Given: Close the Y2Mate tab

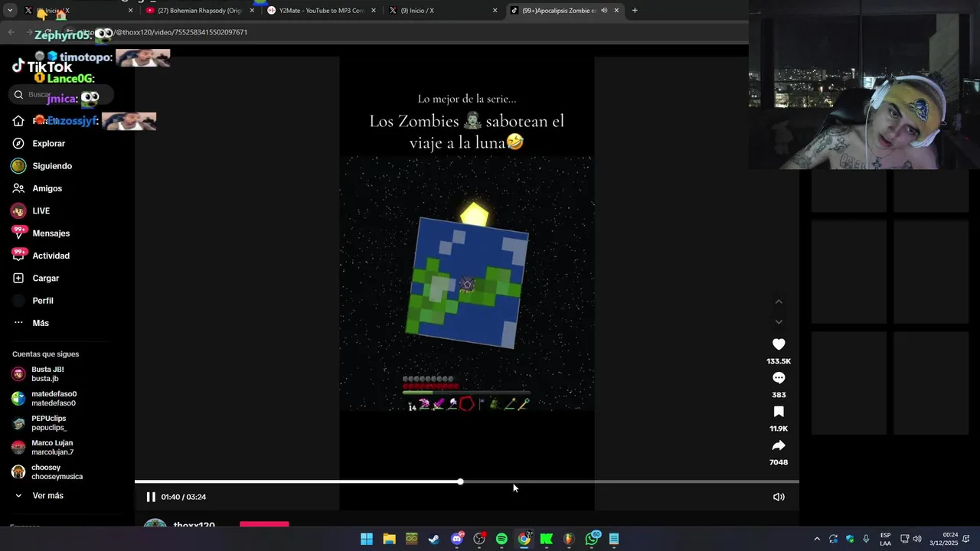Looking at the screenshot, I should pyautogui.click(x=373, y=11).
